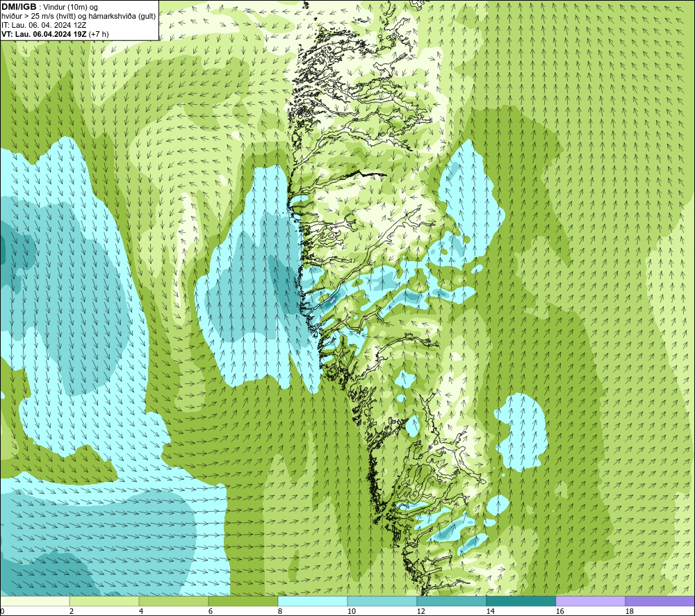The width and height of the screenshot is (695, 616).
Task: Click the 'IT: Lau. 06. 04. 2024 12Z' line
Action: tap(44, 25)
